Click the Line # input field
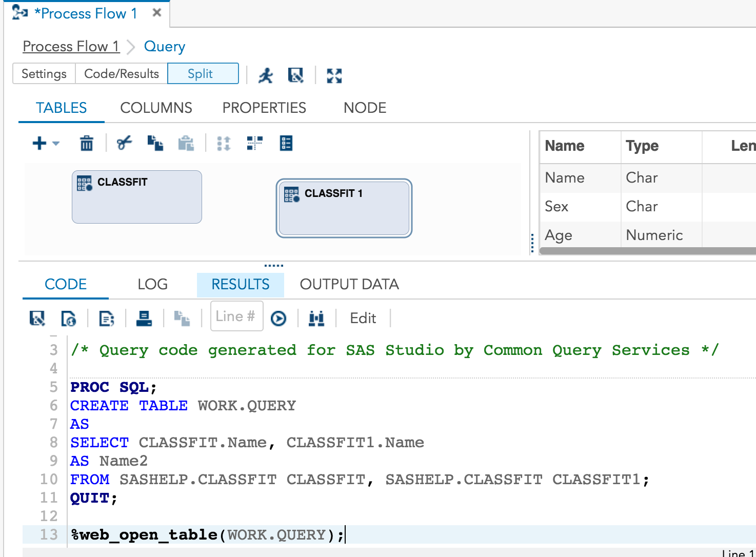 (236, 316)
